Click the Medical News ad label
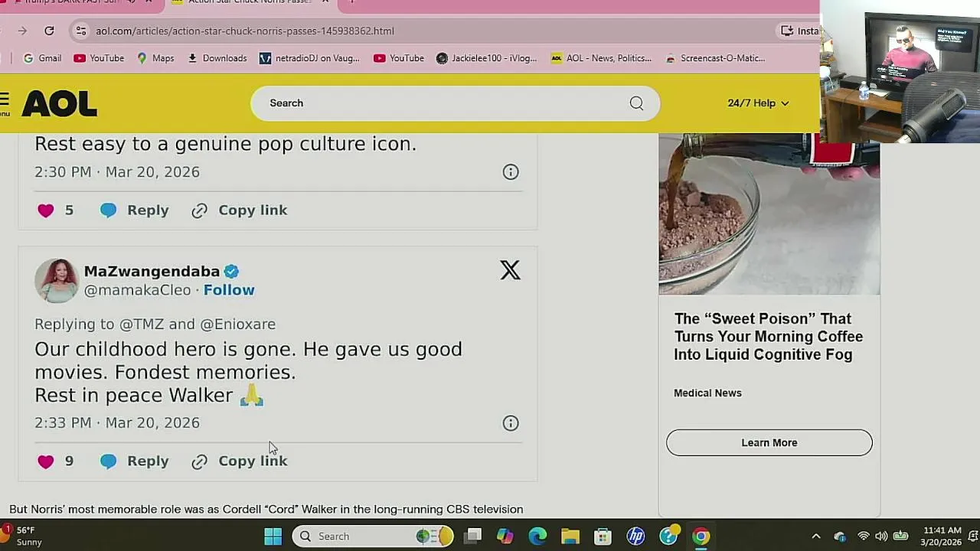Screen dimensions: 980x551 click(x=707, y=393)
